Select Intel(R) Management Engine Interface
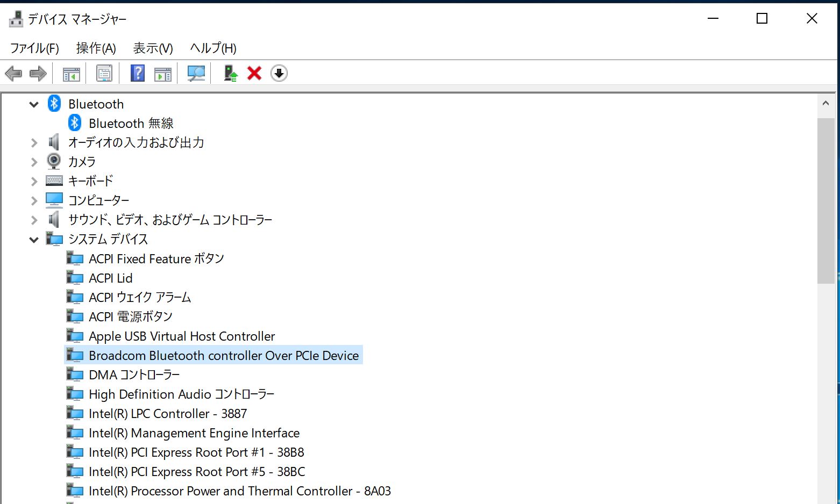This screenshot has height=504, width=840. click(194, 433)
